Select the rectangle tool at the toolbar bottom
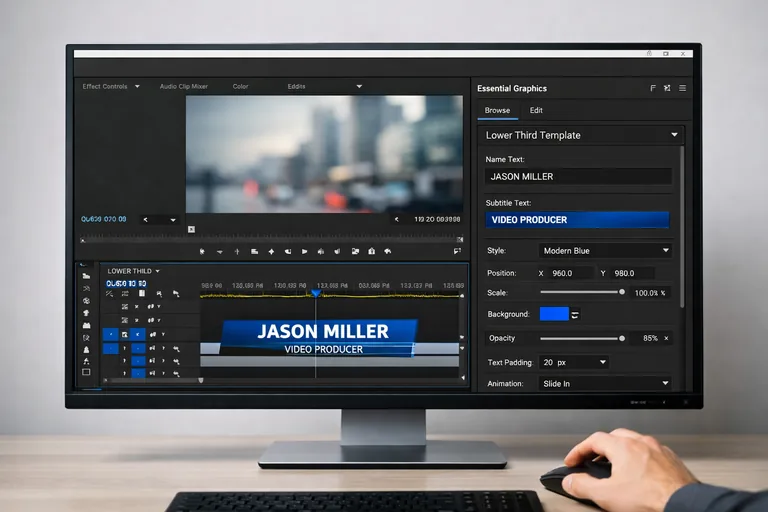The height and width of the screenshot is (512, 768). 86,372
